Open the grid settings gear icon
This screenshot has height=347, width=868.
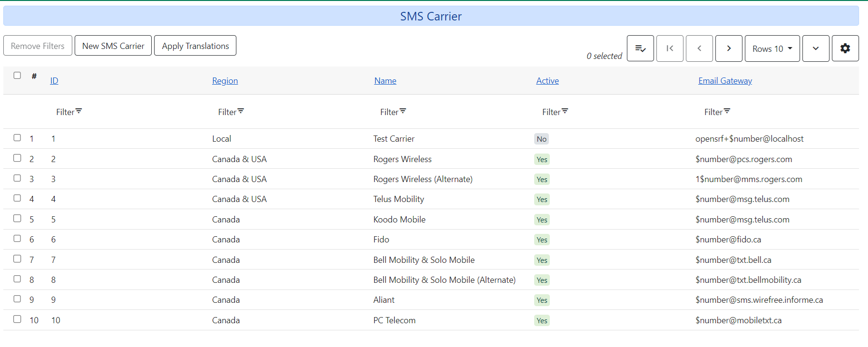tap(845, 48)
